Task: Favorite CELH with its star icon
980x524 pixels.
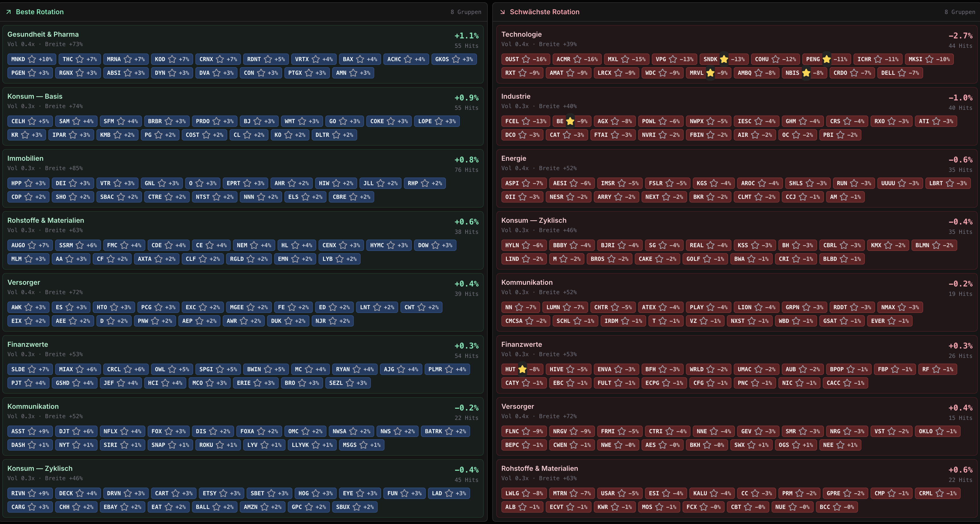Action: point(32,121)
